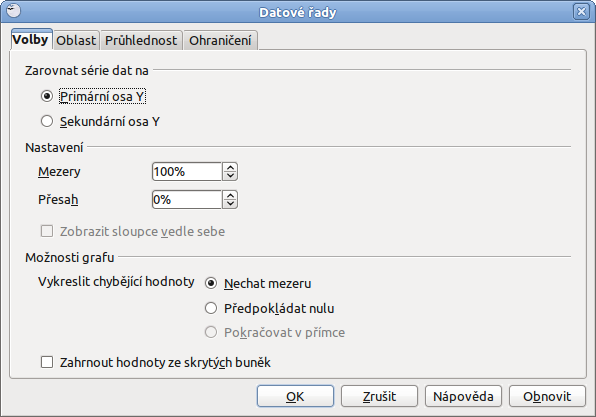Enable Zahrnout hodnoty ze skrytých buněk
Viewport: 596px width, 417px height.
click(x=47, y=362)
